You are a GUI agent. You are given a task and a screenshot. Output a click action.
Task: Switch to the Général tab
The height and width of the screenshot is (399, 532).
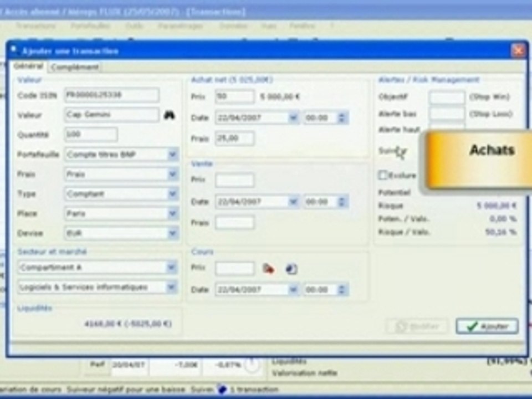pos(28,66)
